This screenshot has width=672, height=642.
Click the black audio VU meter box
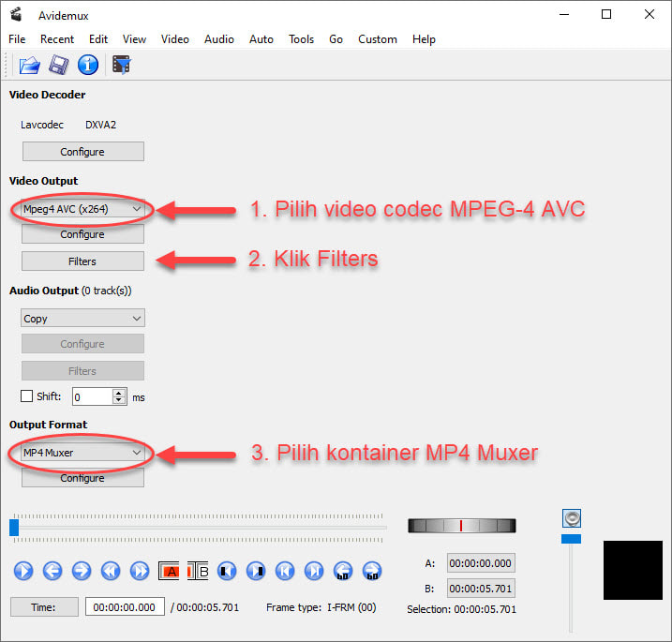point(633,571)
